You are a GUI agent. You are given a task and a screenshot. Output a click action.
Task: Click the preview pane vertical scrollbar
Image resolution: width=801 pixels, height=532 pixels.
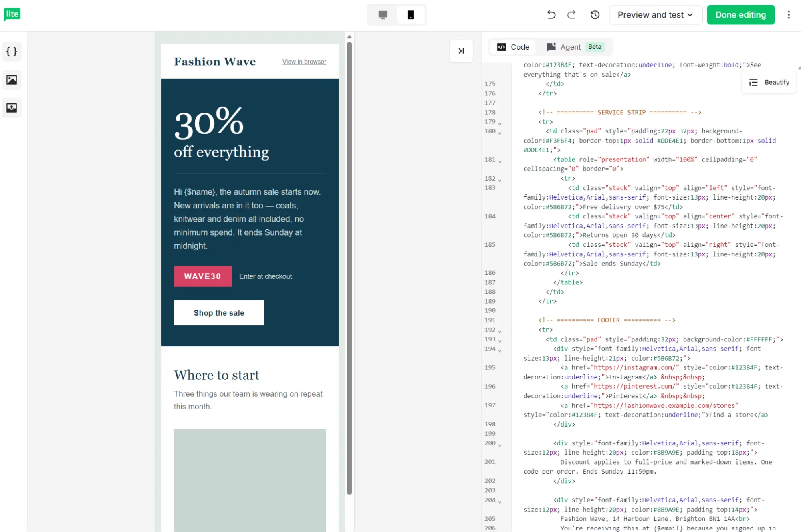click(x=349, y=268)
